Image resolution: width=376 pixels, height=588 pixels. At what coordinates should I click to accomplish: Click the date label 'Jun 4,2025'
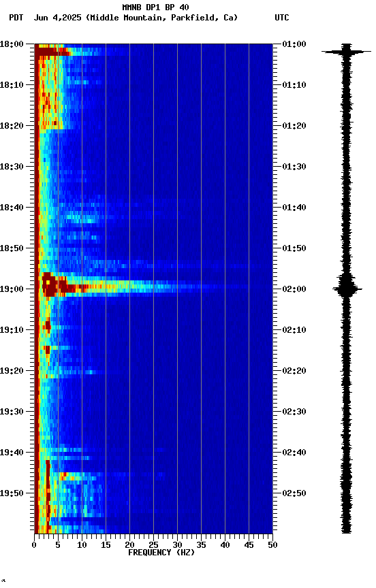click(57, 18)
